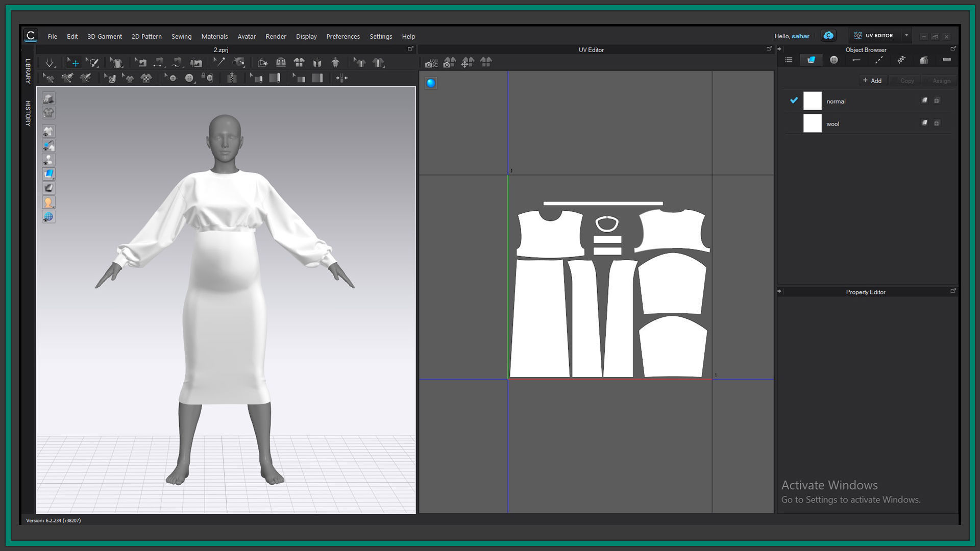Click the UV snapshot camera icon
This screenshot has height=551, width=980.
coord(431,63)
